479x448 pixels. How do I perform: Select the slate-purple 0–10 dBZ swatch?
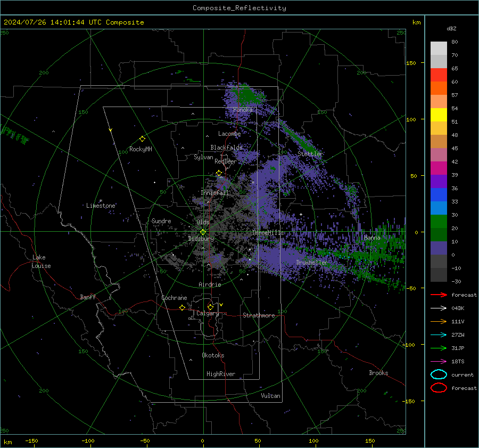439,248
